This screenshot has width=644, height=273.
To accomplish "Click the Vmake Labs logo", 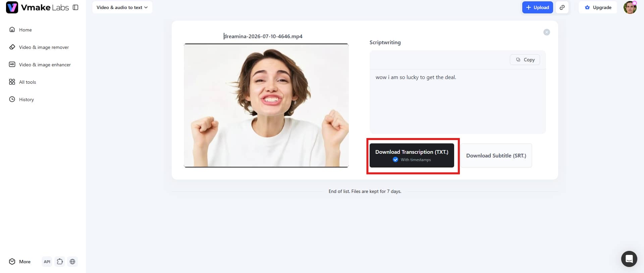I will tap(37, 7).
